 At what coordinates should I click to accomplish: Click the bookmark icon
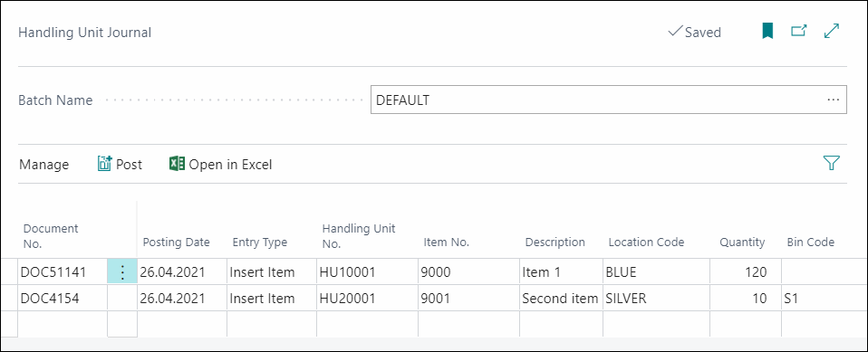(x=767, y=32)
